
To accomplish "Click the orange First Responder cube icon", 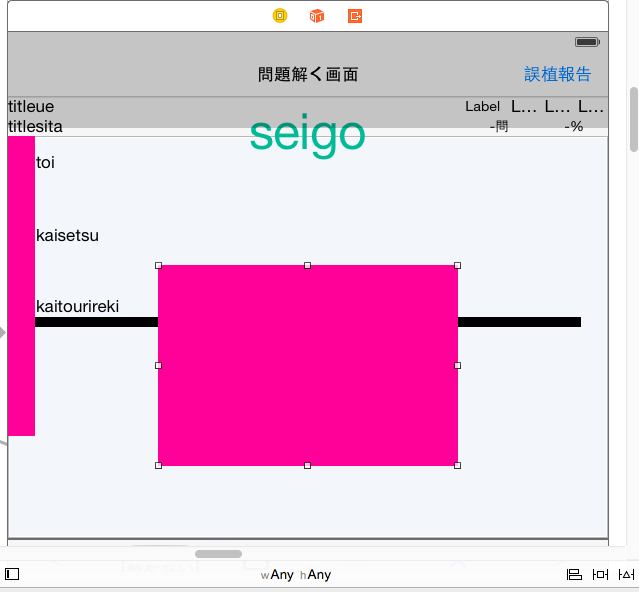I will (317, 16).
